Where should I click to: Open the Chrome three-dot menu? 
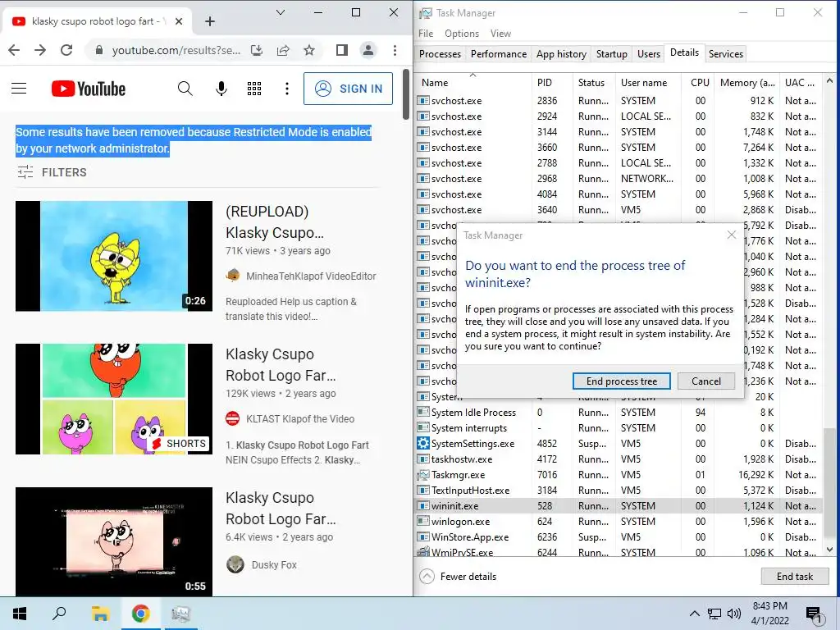(x=395, y=50)
